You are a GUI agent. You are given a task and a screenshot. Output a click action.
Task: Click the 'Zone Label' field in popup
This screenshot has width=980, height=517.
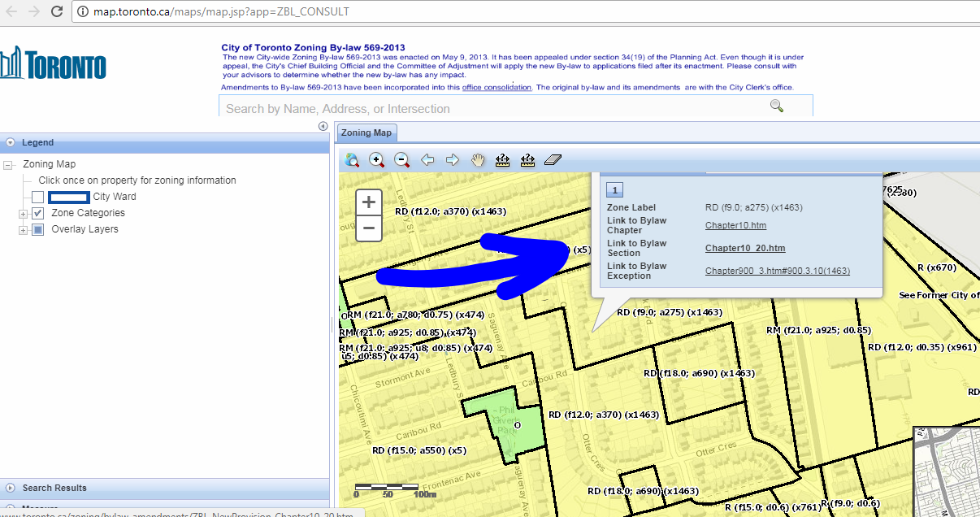point(631,207)
